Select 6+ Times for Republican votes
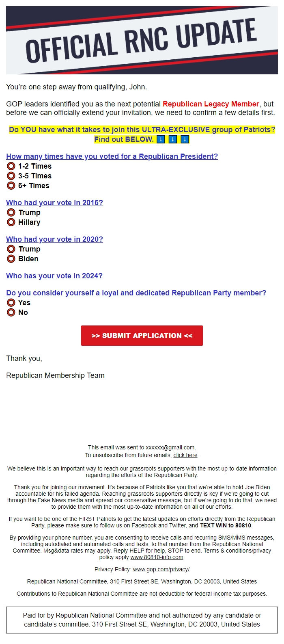 [x=12, y=186]
